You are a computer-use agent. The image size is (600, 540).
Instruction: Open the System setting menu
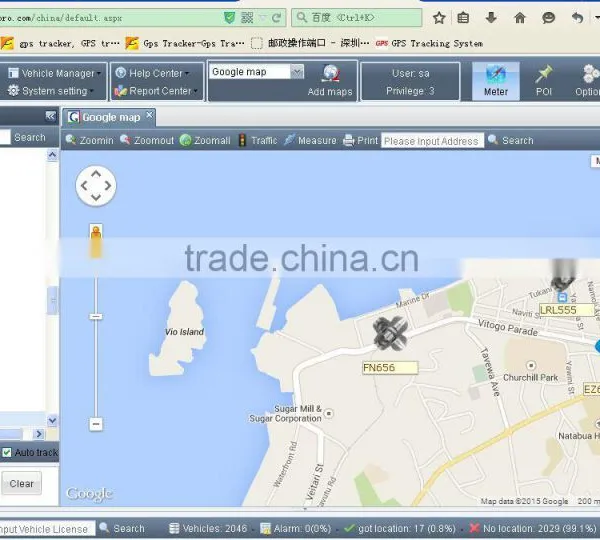point(51,91)
